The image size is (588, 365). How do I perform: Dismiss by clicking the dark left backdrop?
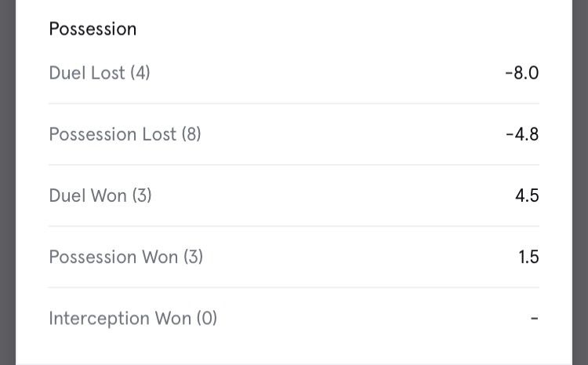(x=7, y=182)
